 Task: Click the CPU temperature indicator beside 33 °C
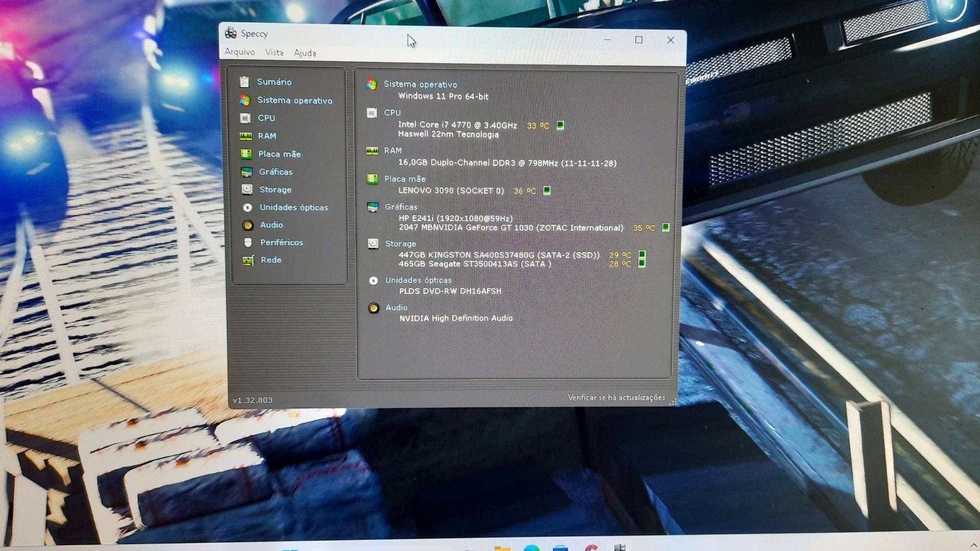[560, 125]
